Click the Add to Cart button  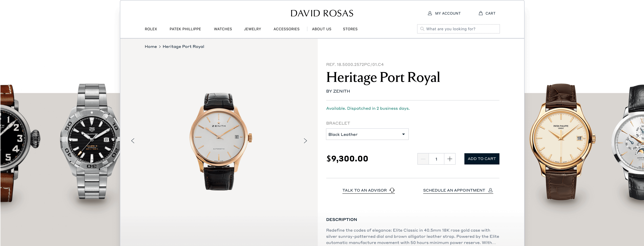[x=482, y=159]
